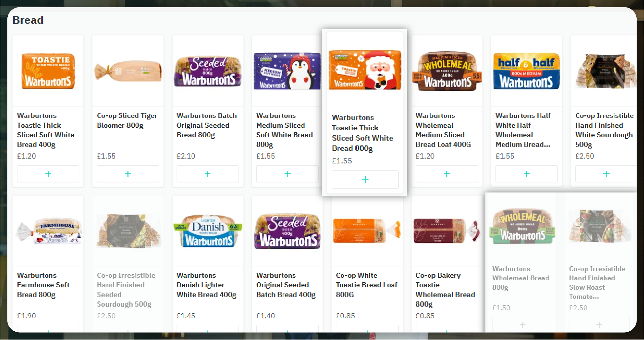Add Warburtons Half White Half Wholemeal bread

click(x=526, y=174)
